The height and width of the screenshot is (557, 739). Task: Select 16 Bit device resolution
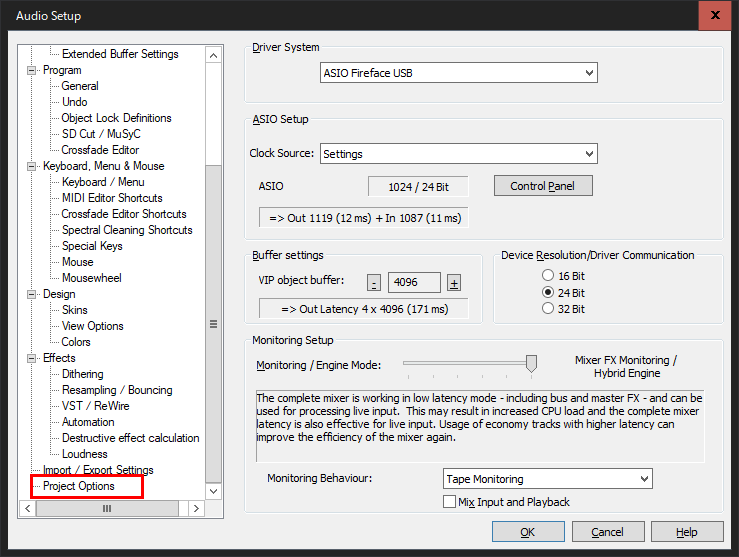tap(547, 275)
